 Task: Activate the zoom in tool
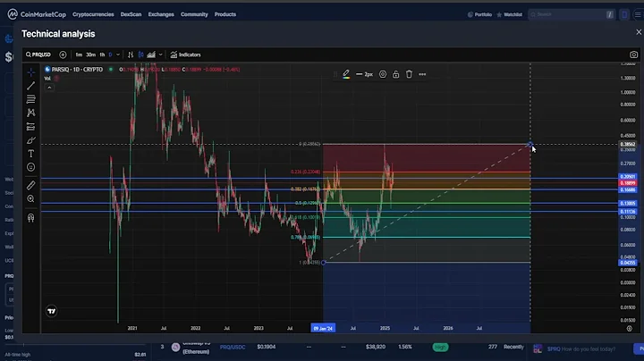pos(30,199)
